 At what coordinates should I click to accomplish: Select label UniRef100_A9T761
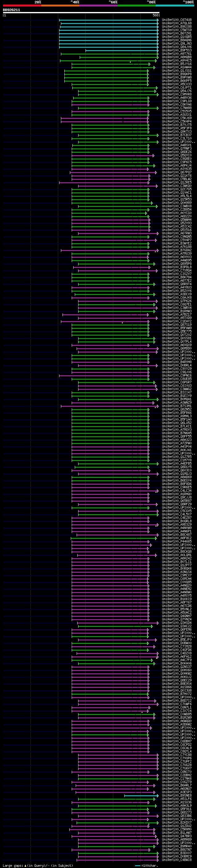click(x=177, y=54)
